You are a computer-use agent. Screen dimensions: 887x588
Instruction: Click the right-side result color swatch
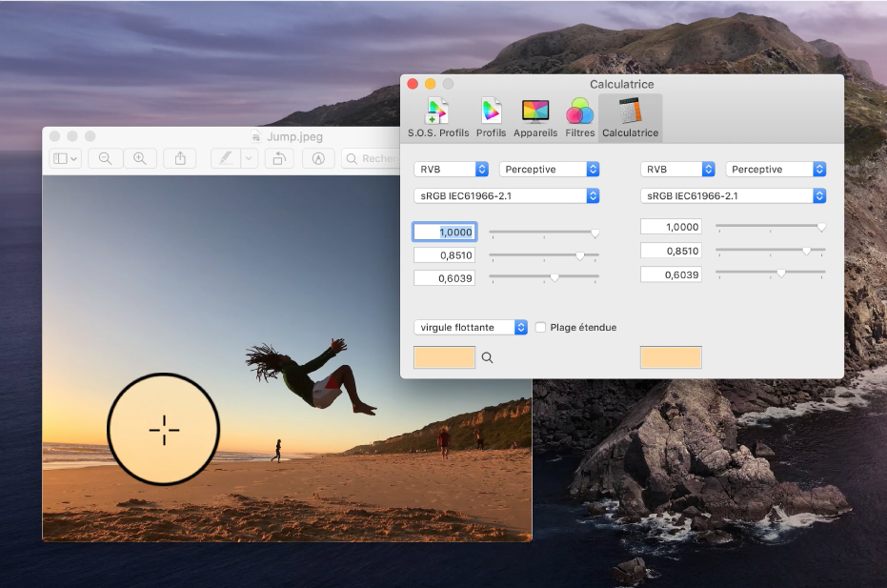coord(671,358)
